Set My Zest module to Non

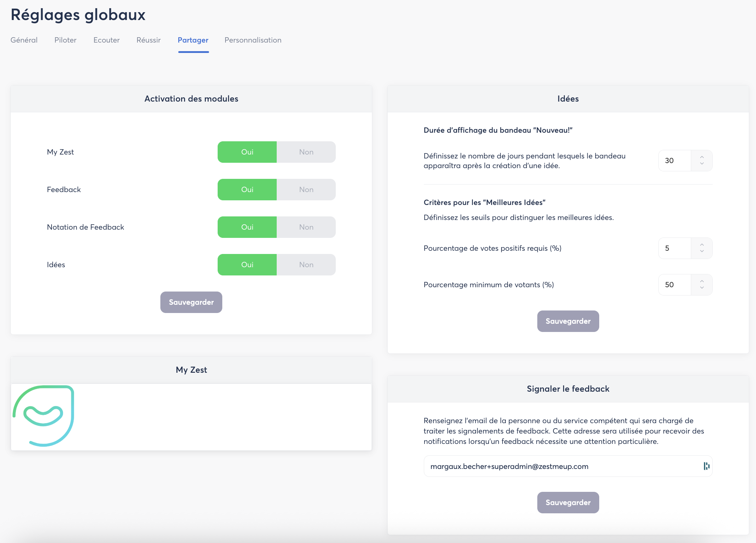[x=306, y=152]
